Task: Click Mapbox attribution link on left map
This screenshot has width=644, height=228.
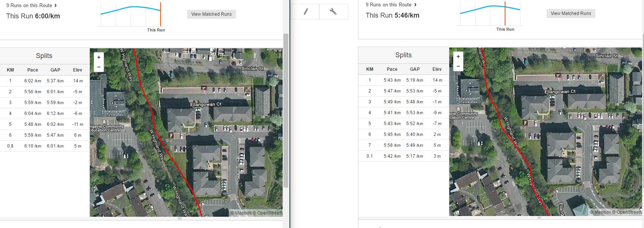Action: pos(241,213)
